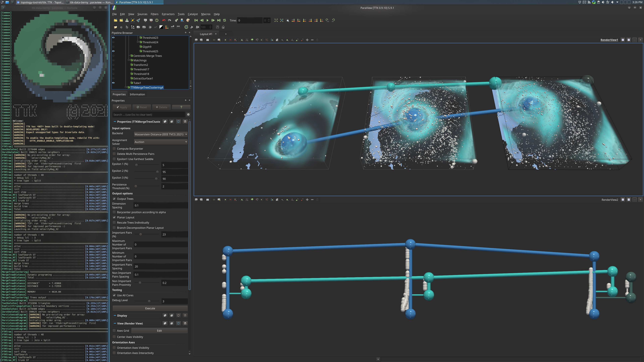Screen dimensions: 644x362
Task: Click the Epsilon 2 (%) slider handle
Action: pyautogui.click(x=157, y=172)
